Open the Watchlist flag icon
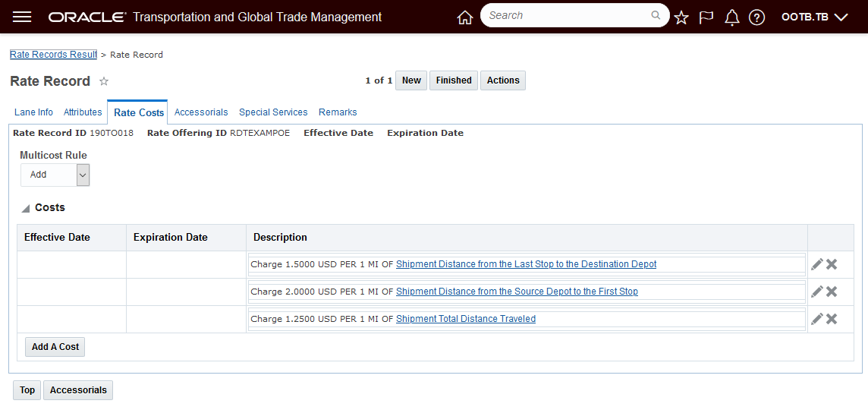The height and width of the screenshot is (410, 868). 706,17
